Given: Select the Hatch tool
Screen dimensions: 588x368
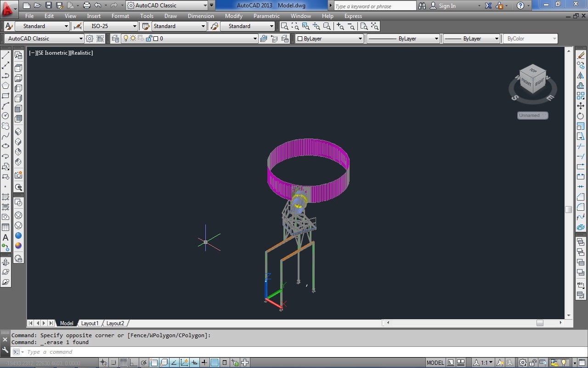Looking at the screenshot, I should pos(6,197).
